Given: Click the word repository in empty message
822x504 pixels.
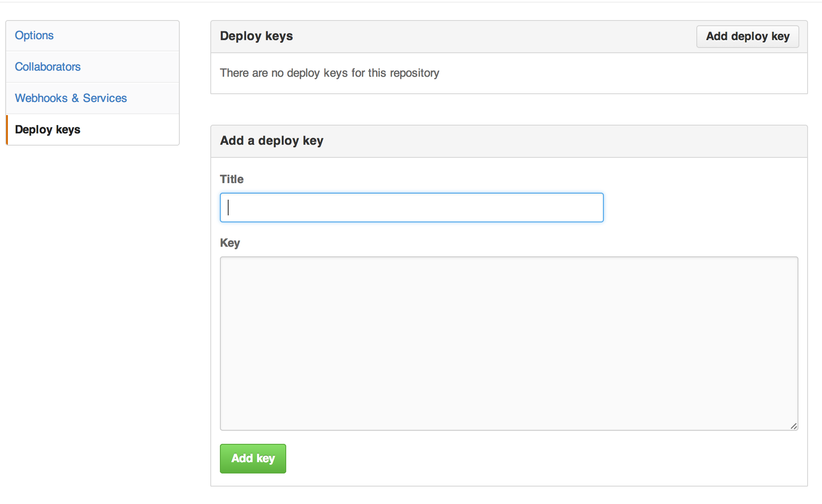Looking at the screenshot, I should pyautogui.click(x=414, y=73).
